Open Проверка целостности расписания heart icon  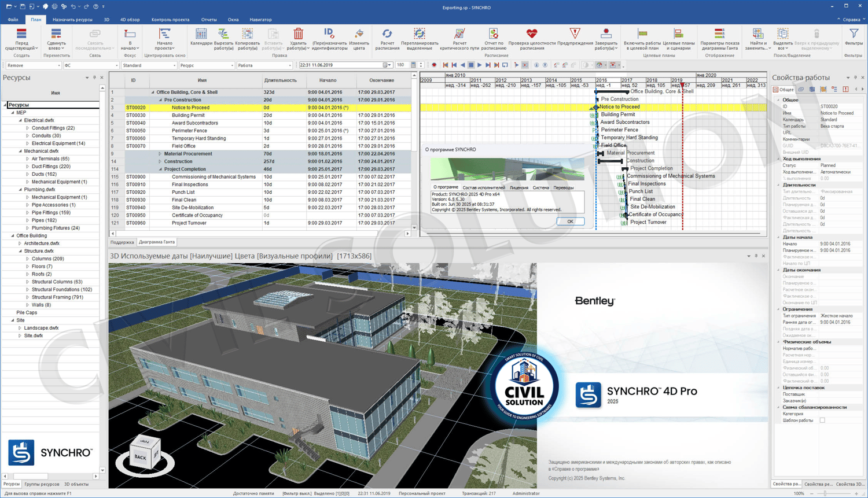[x=531, y=35]
